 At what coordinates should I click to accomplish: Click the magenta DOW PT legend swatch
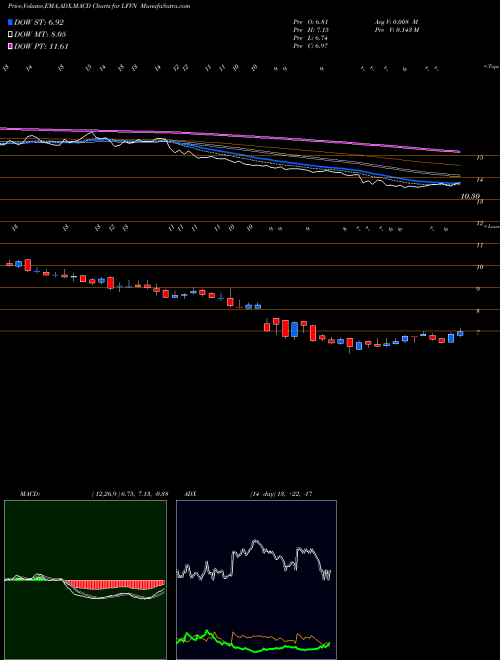coord(11,46)
